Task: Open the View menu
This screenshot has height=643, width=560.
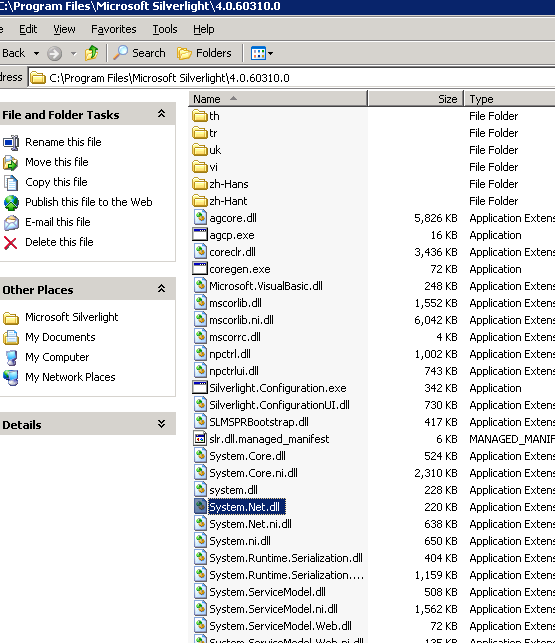Action: click(x=64, y=29)
